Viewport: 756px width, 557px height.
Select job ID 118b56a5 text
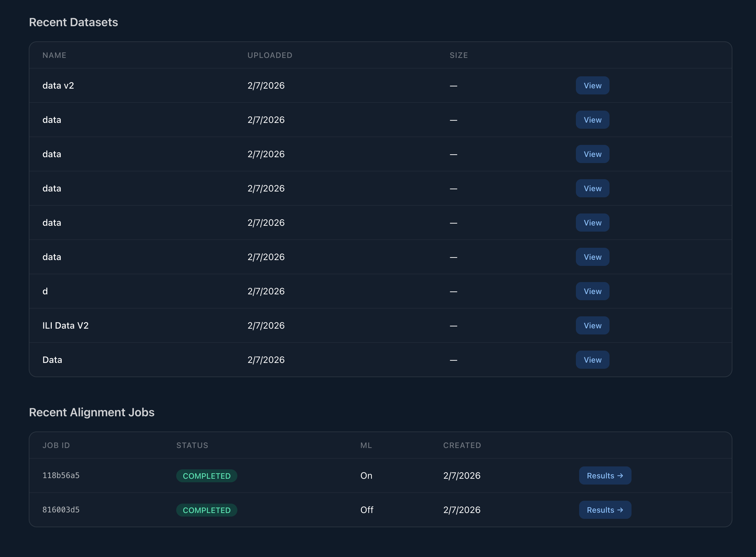point(61,475)
